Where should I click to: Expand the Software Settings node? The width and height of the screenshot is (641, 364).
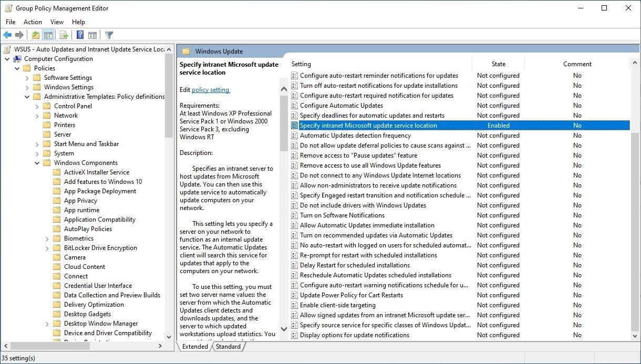point(27,78)
